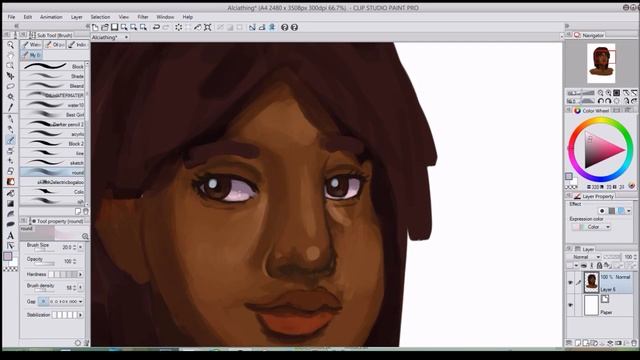Click the Undo arrow in command bar

pyautogui.click(x=156, y=27)
